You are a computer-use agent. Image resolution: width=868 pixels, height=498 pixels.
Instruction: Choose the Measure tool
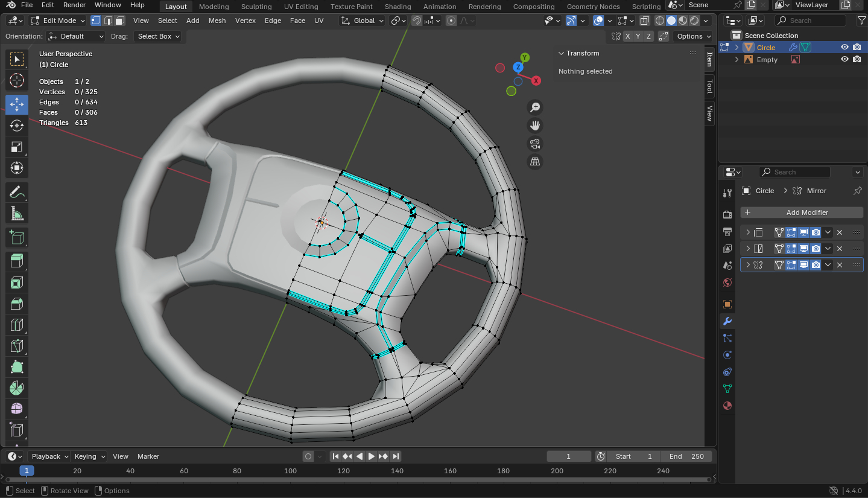[x=17, y=214]
